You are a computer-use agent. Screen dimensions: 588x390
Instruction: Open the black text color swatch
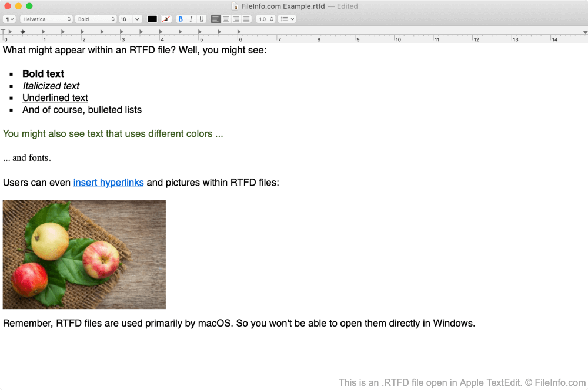[x=152, y=19]
